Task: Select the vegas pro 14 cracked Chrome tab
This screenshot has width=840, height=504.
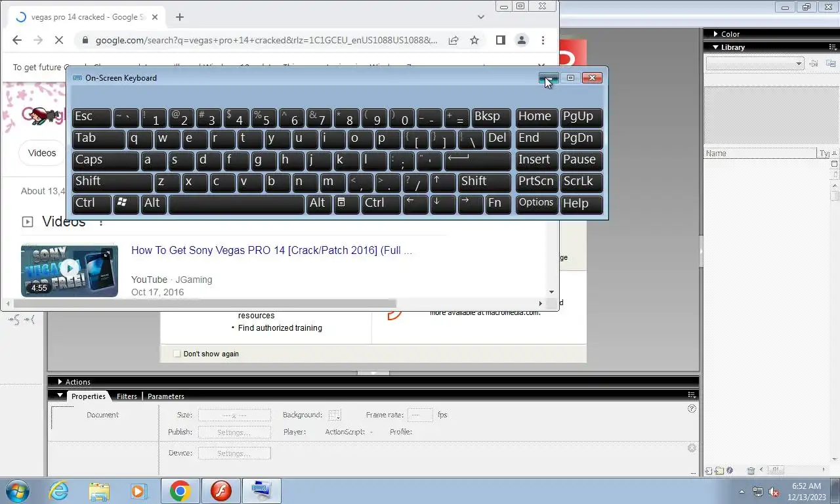Action: coord(87,17)
